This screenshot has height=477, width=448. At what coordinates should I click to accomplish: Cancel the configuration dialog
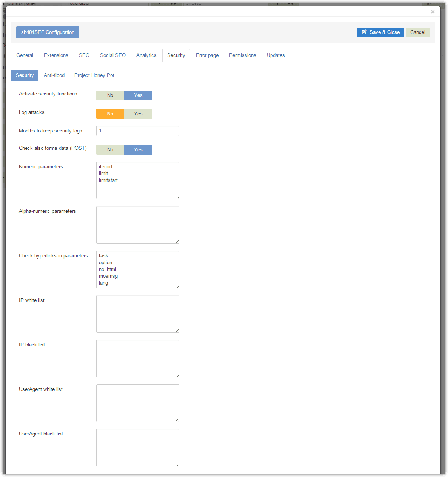pos(417,32)
